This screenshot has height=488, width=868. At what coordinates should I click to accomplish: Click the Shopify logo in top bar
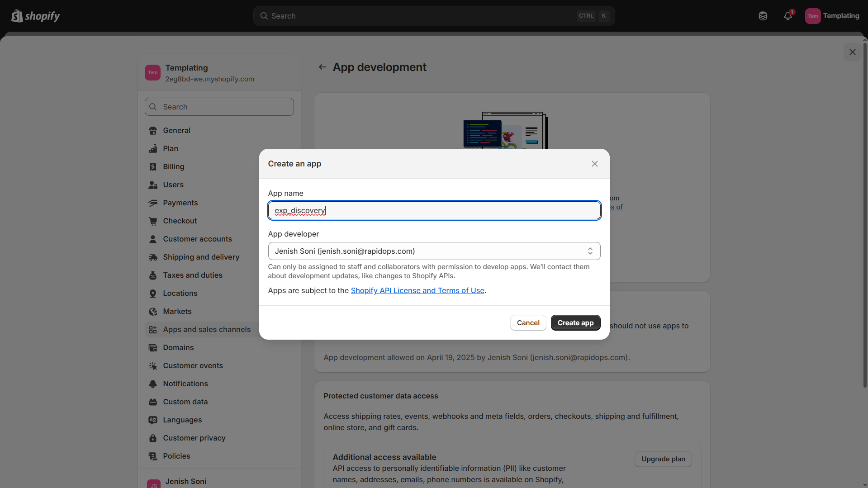click(36, 16)
